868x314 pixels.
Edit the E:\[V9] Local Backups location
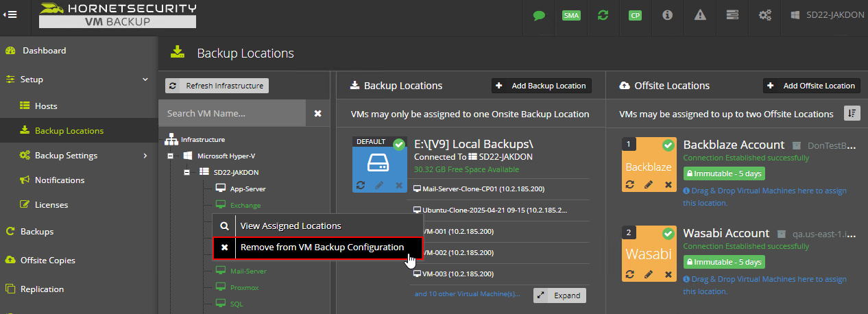tap(379, 185)
